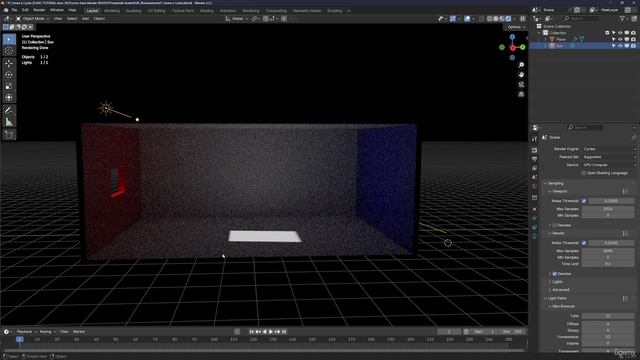Hide the Plane object using its eye icon
Viewport: 640px width, 360px height.
pyautogui.click(x=620, y=39)
